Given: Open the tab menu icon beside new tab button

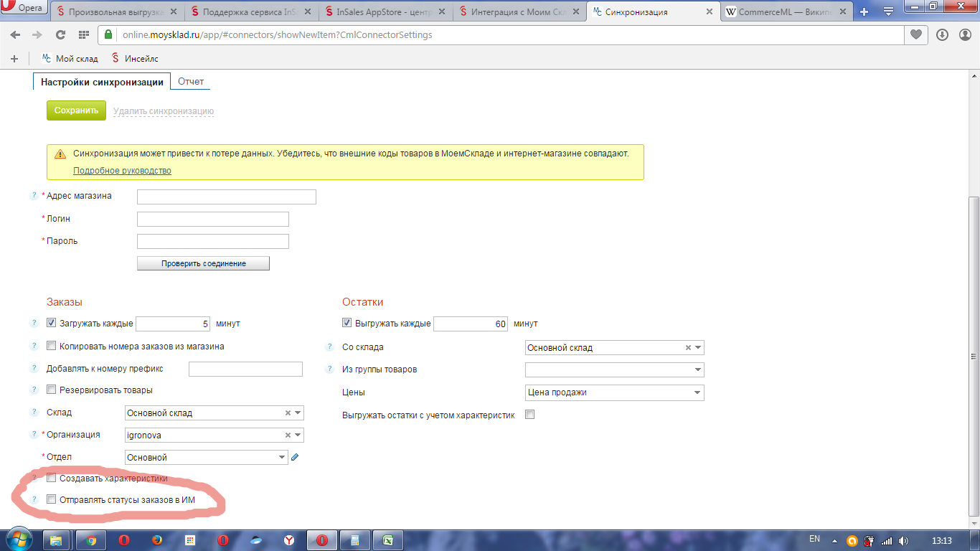Looking at the screenshot, I should coord(888,11).
